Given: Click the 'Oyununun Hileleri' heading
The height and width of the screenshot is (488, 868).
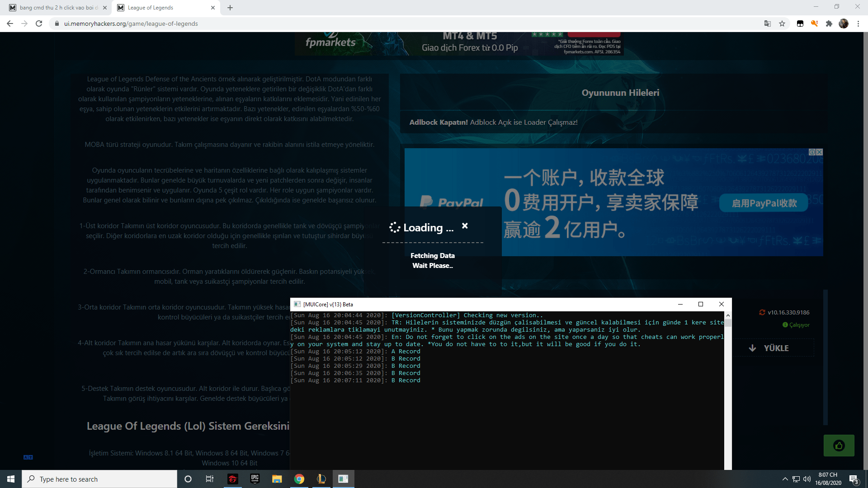Looking at the screenshot, I should tap(620, 93).
